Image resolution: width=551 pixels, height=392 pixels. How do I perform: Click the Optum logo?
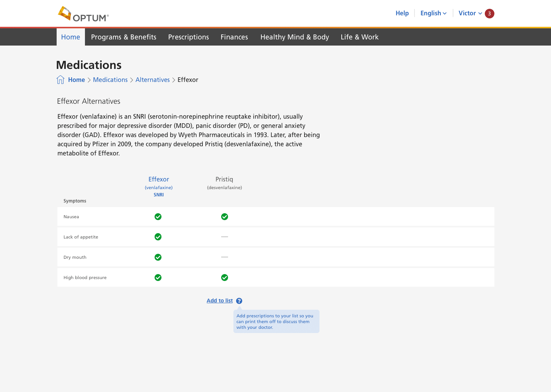click(x=83, y=14)
